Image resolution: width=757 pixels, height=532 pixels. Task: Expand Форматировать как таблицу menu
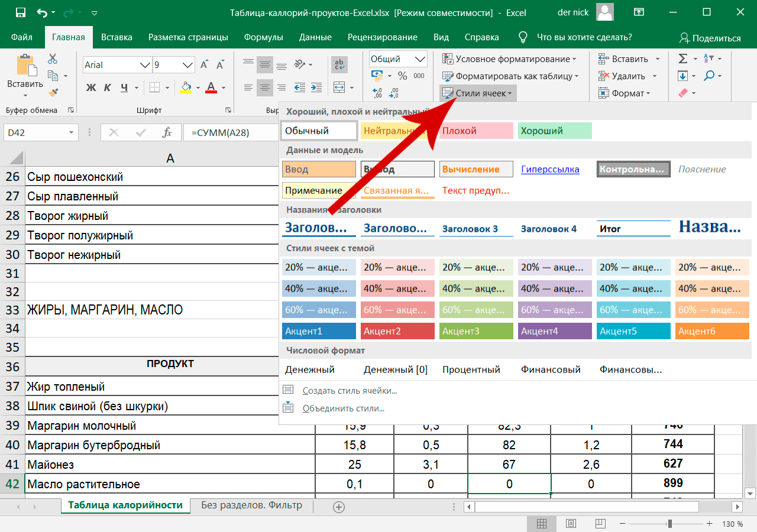click(511, 76)
